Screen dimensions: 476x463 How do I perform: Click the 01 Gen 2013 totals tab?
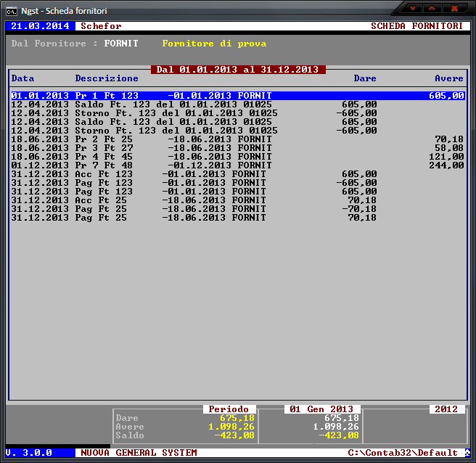click(x=321, y=409)
